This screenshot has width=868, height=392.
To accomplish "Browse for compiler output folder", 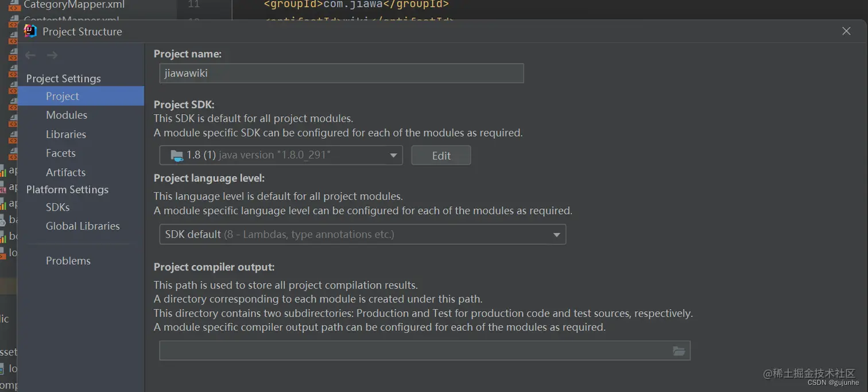I will point(679,351).
